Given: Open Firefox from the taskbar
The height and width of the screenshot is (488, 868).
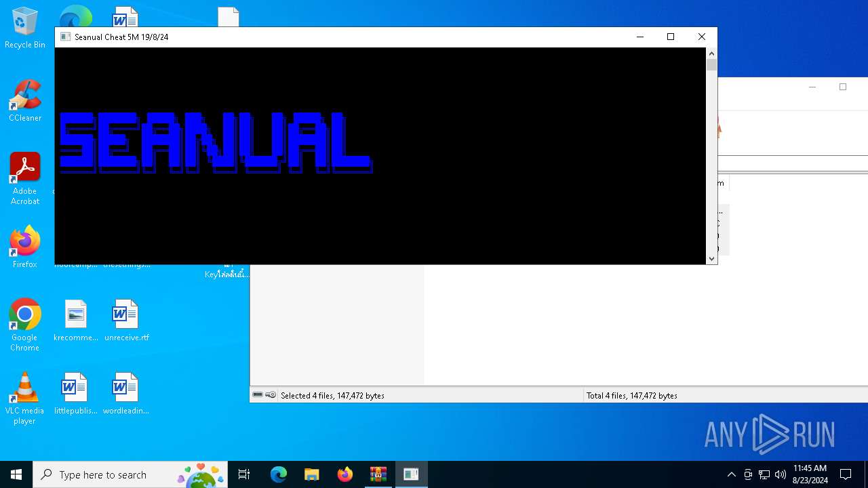Looking at the screenshot, I should 345,474.
